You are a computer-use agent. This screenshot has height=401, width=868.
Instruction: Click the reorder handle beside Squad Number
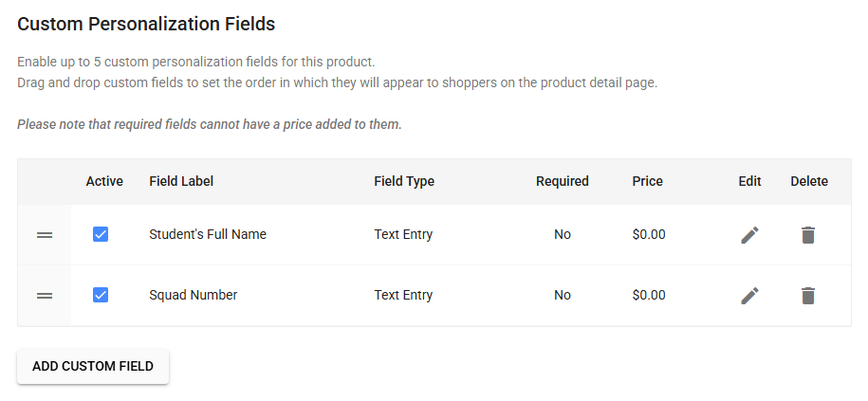tap(45, 296)
